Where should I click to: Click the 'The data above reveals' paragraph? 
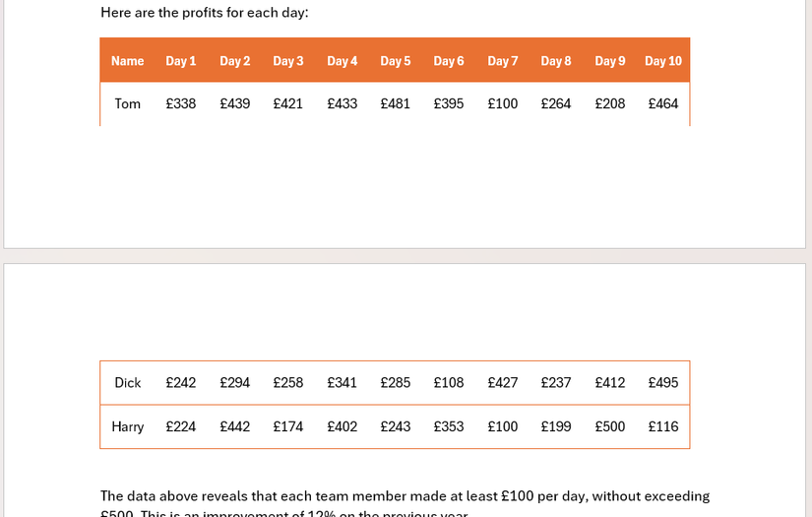click(405, 503)
